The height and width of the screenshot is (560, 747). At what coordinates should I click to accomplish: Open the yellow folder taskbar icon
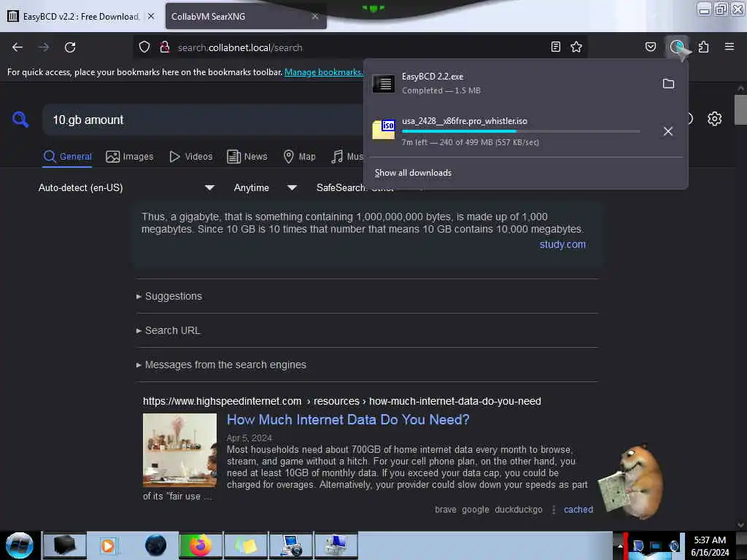246,545
